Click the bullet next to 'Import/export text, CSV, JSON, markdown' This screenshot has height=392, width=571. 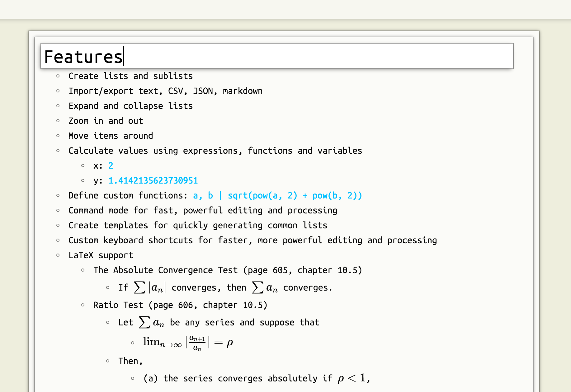58,91
